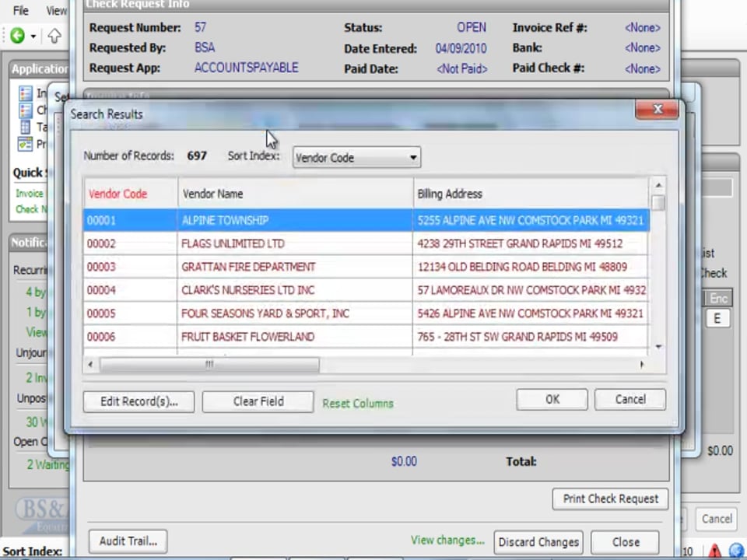Click the View changes... link
This screenshot has width=747, height=560.
pyautogui.click(x=447, y=541)
